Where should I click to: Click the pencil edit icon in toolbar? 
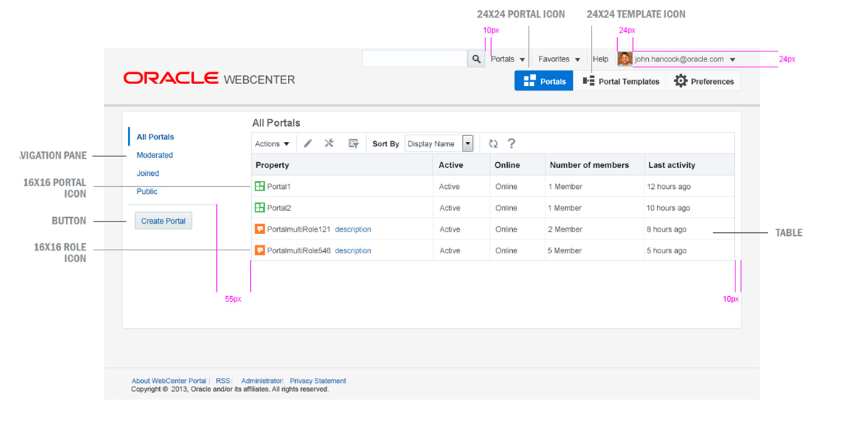(x=308, y=143)
